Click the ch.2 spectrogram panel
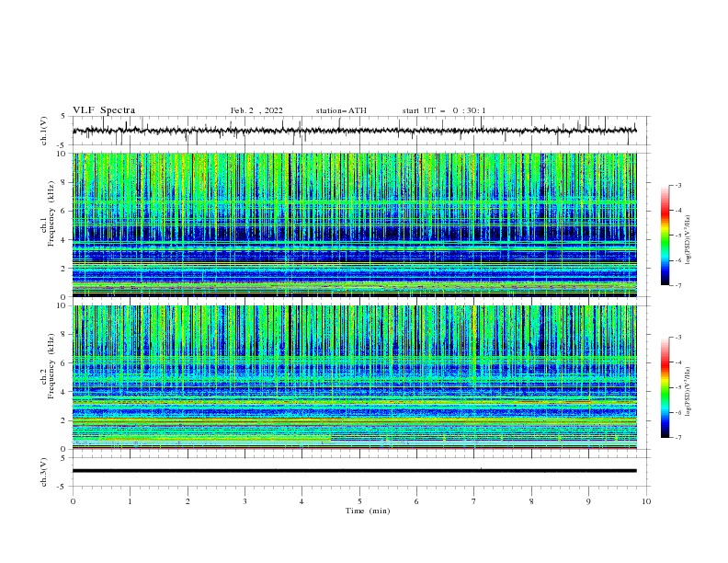Viewport: 728px width, 563px height. click(354, 377)
